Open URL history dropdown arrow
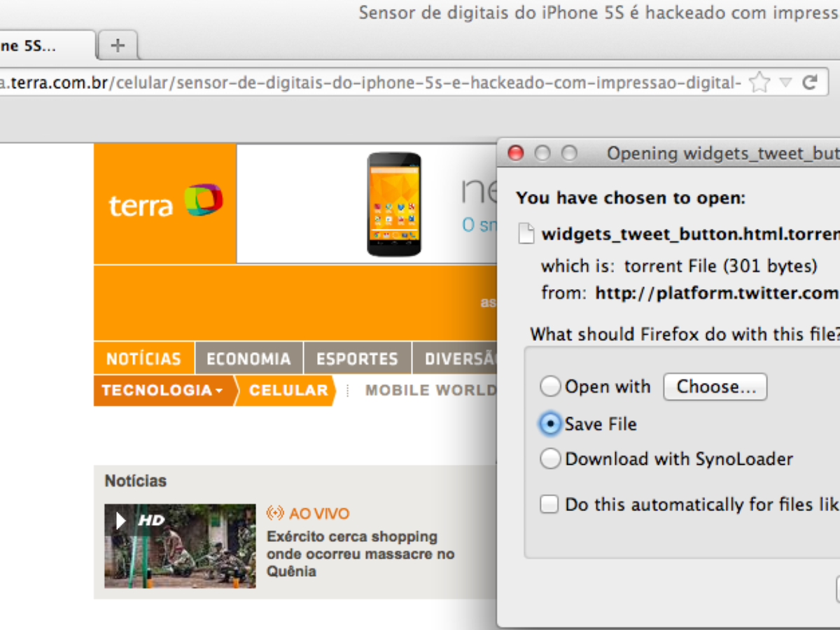Viewport: 840px width, 630px height. click(785, 83)
